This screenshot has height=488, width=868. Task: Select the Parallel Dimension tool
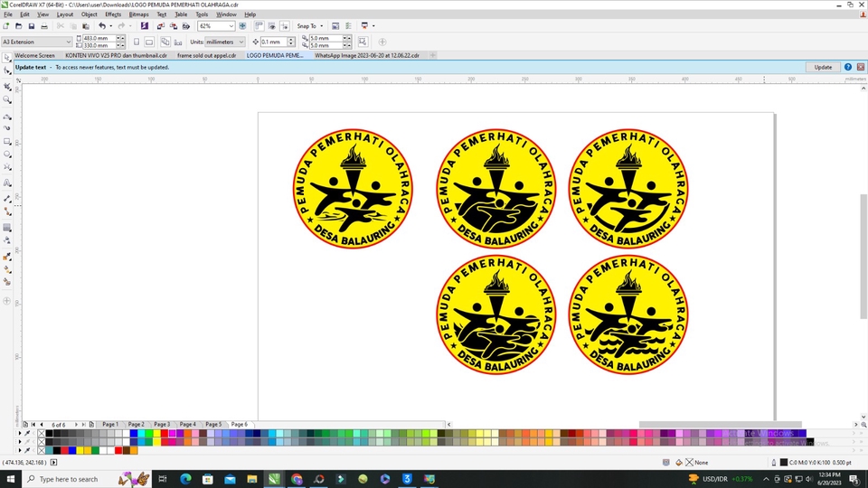point(7,198)
